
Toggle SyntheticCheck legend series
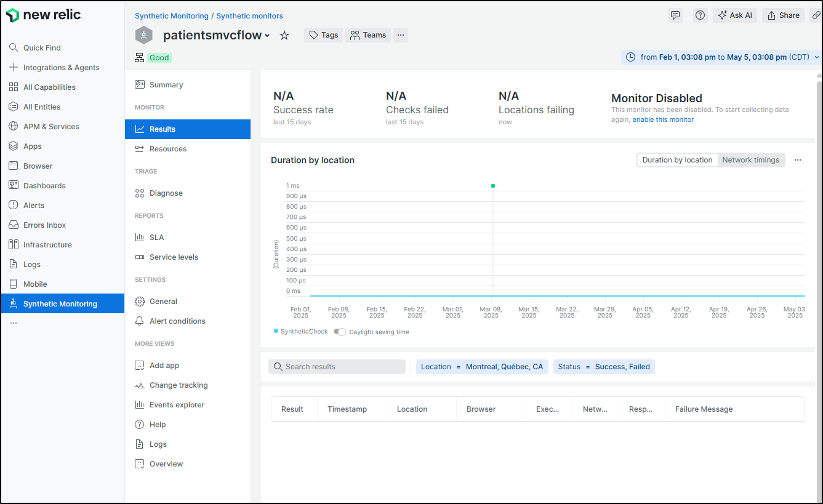[301, 331]
